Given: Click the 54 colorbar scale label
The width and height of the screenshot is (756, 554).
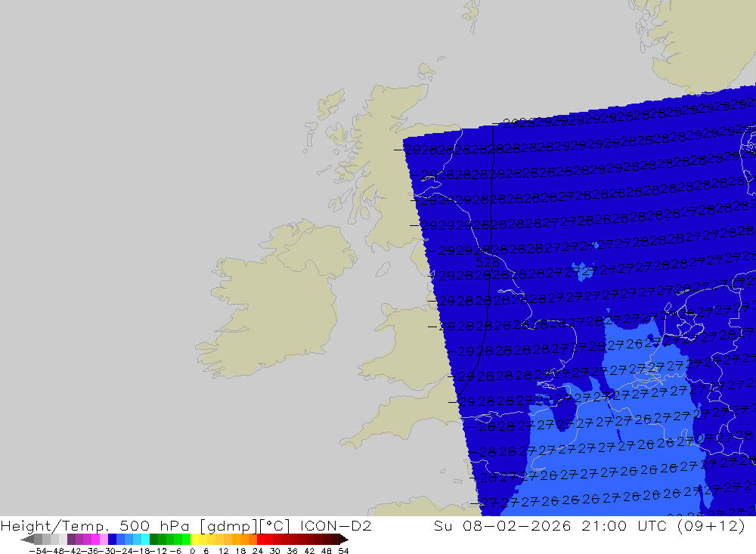Looking at the screenshot, I should point(343,551).
